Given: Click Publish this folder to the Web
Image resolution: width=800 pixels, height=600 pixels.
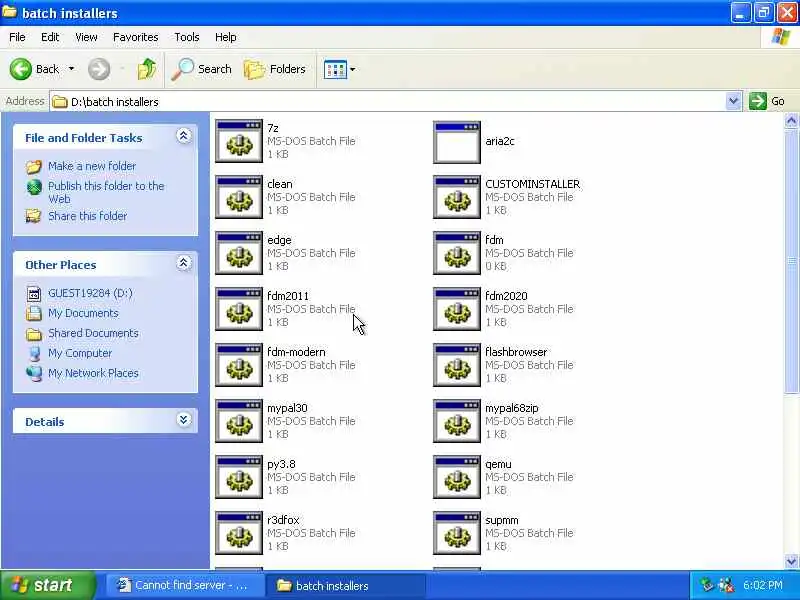Looking at the screenshot, I should pyautogui.click(x=106, y=192).
